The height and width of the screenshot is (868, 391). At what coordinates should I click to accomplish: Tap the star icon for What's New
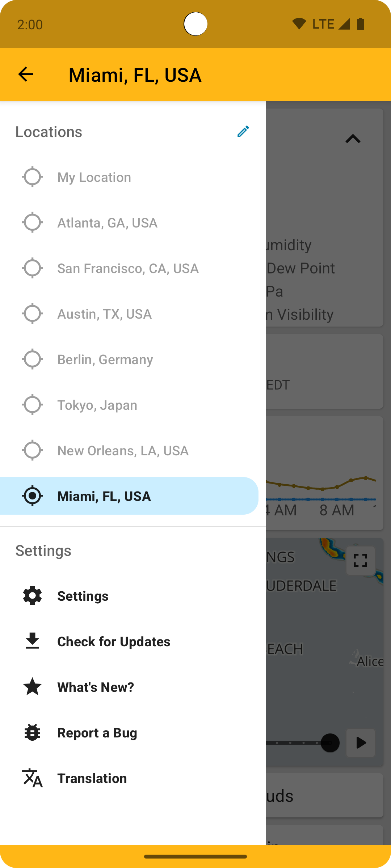(x=32, y=687)
